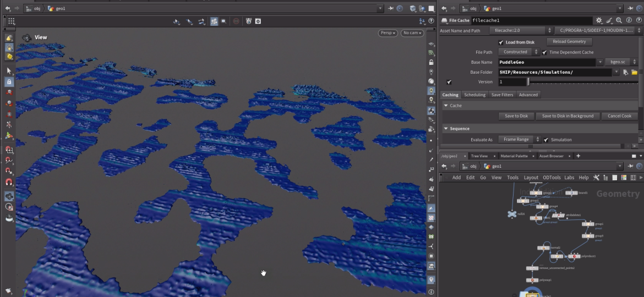The width and height of the screenshot is (644, 297).
Task: Uncheck the Load from Disk checkbox
Action: [x=501, y=42]
